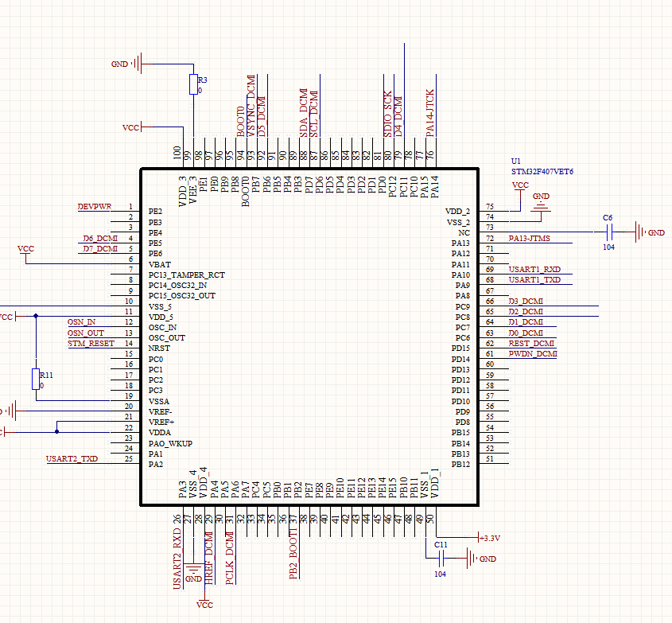Select PA14-JTCK net label
The height and width of the screenshot is (623, 672).
(430, 113)
